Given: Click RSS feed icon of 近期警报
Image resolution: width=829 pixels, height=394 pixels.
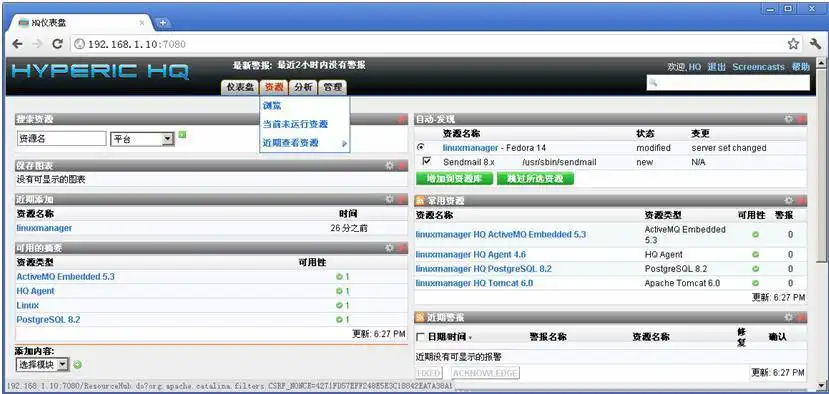Looking at the screenshot, I should [421, 318].
